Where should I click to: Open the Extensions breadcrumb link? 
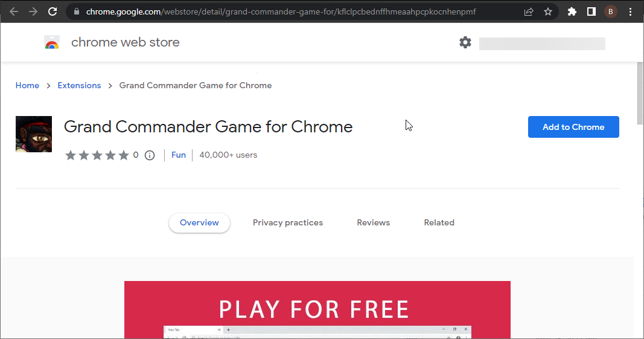pyautogui.click(x=79, y=85)
